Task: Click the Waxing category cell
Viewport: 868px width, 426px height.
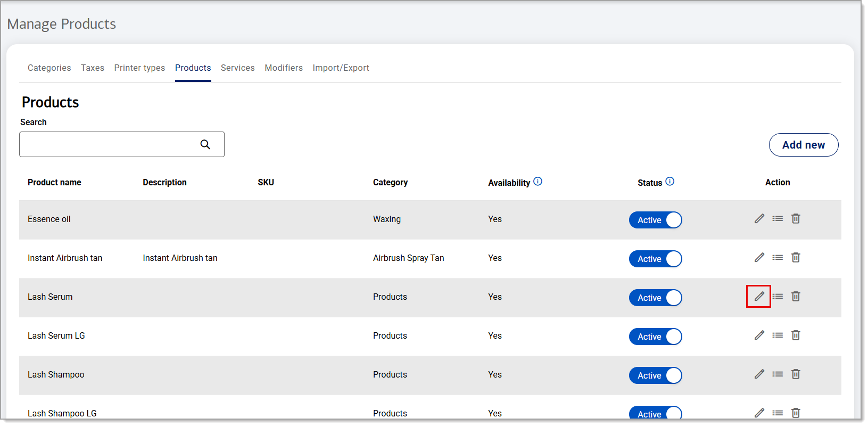Action: (387, 219)
